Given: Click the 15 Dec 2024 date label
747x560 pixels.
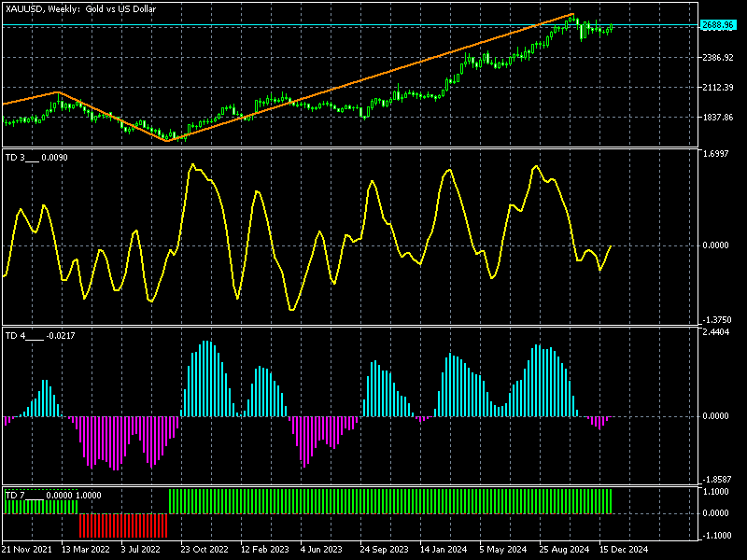Looking at the screenshot, I should [623, 550].
